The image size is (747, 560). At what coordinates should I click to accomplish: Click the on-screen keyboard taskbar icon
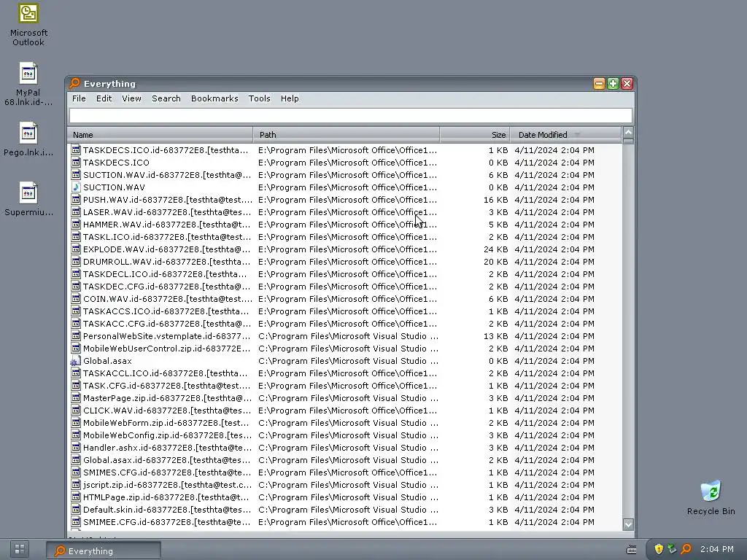tap(632, 550)
